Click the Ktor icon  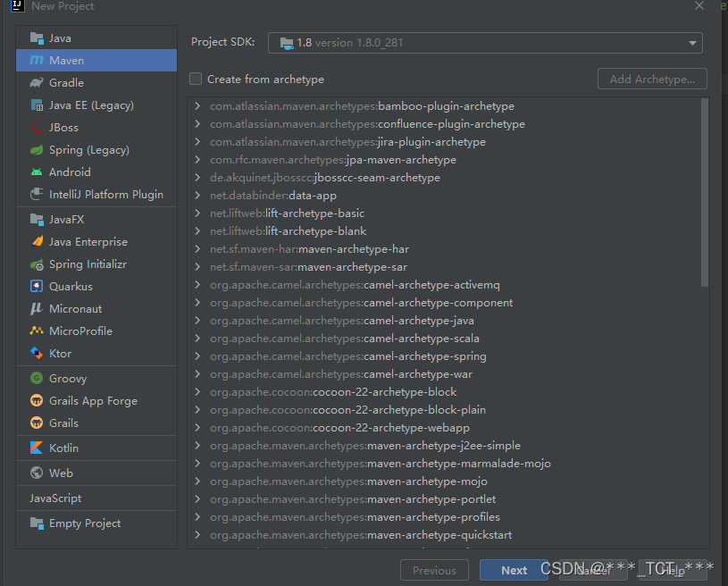pyautogui.click(x=37, y=353)
